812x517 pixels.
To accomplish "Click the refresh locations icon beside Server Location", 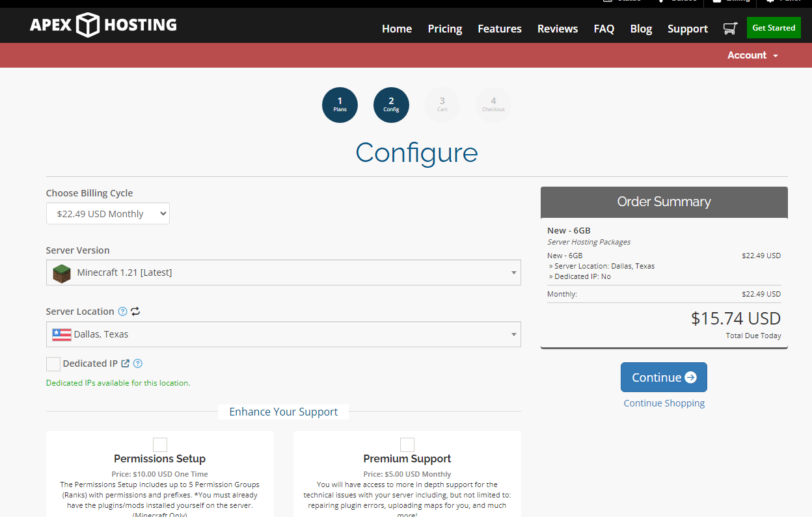I will [x=135, y=311].
